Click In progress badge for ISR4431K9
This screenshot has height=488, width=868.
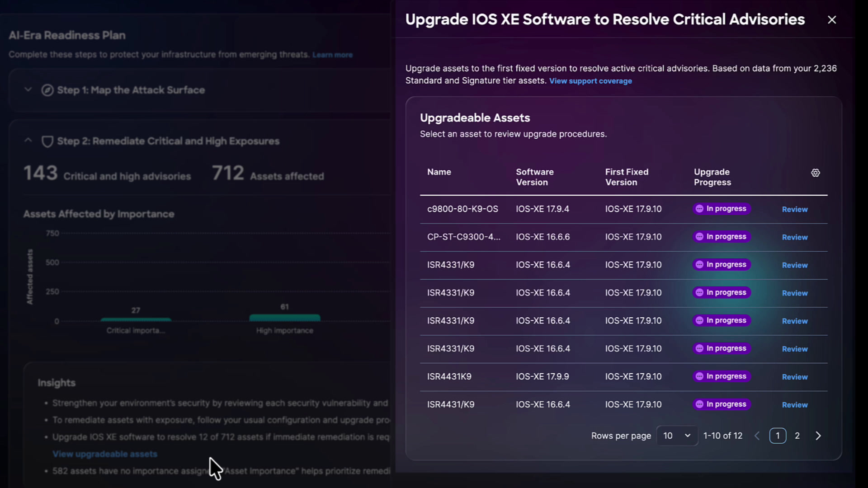722,376
